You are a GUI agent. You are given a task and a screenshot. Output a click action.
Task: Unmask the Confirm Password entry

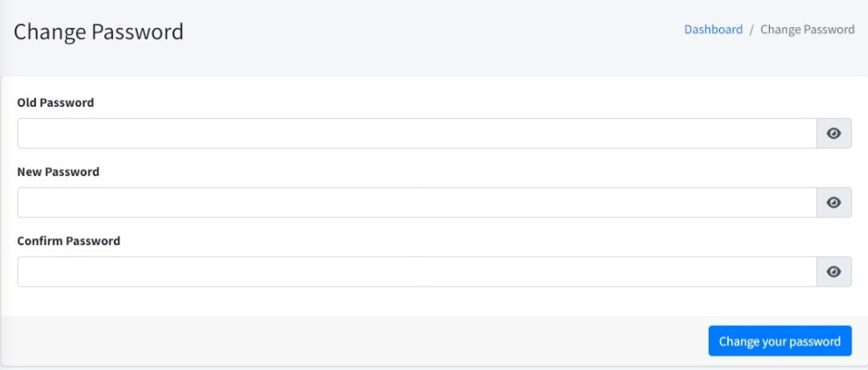(834, 272)
